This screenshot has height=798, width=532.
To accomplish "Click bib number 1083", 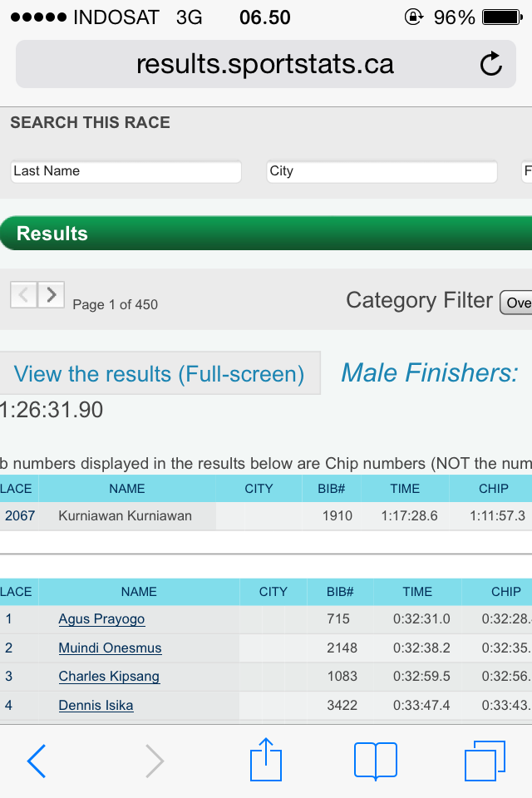I will [342, 677].
